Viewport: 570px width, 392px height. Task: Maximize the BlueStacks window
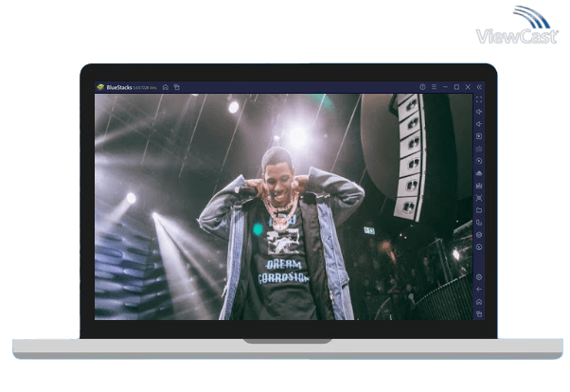click(456, 87)
